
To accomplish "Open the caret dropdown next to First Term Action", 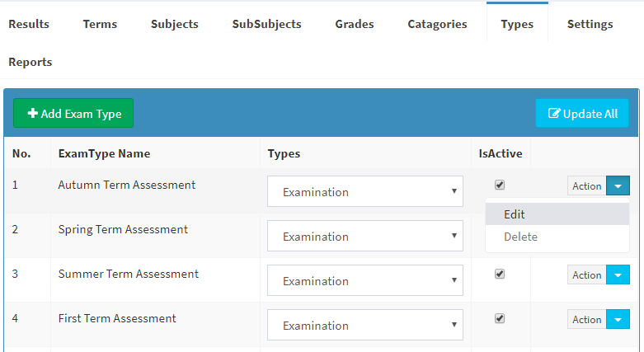I will tap(618, 319).
